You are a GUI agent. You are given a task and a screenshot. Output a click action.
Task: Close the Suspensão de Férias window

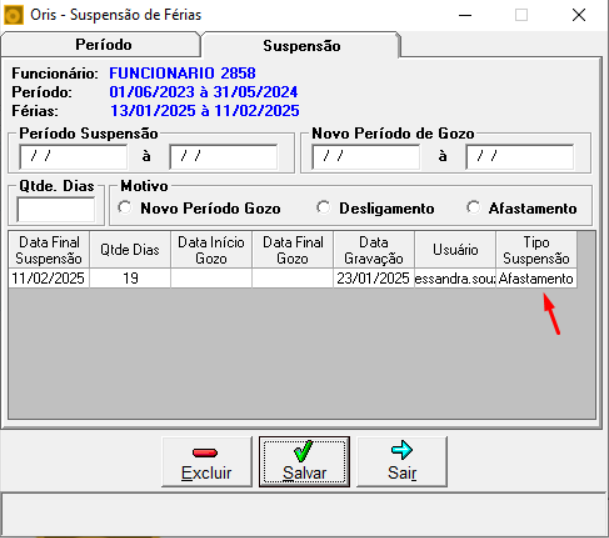point(579,15)
